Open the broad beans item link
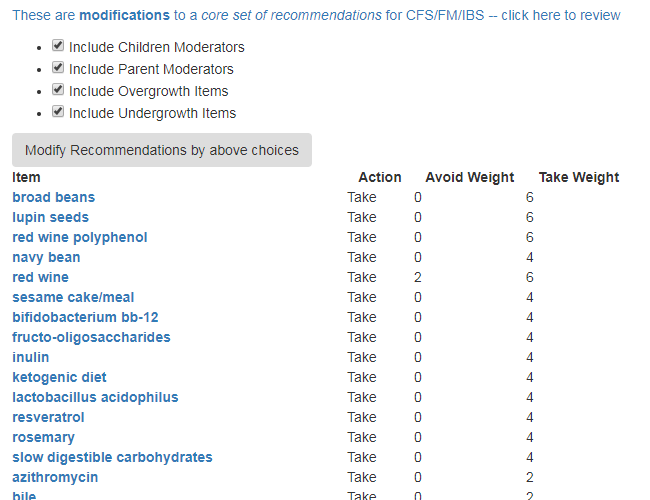Image resolution: width=650 pixels, height=500 pixels. click(x=53, y=197)
